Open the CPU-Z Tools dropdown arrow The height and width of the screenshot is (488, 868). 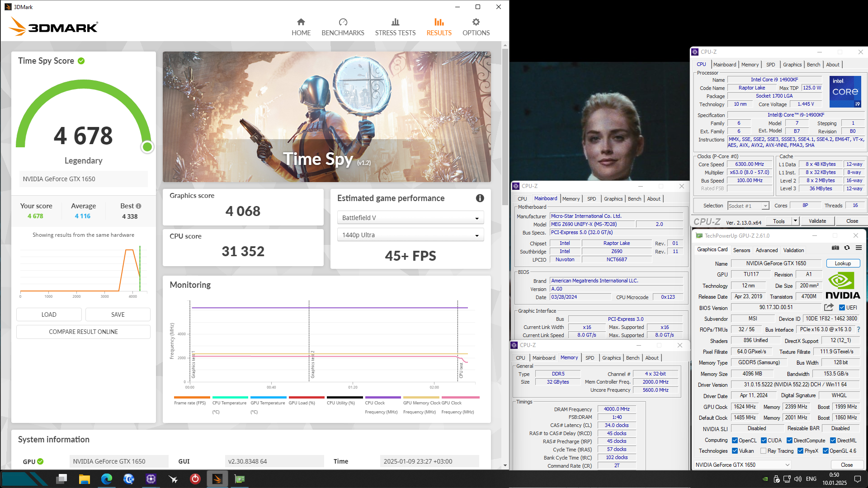point(795,221)
